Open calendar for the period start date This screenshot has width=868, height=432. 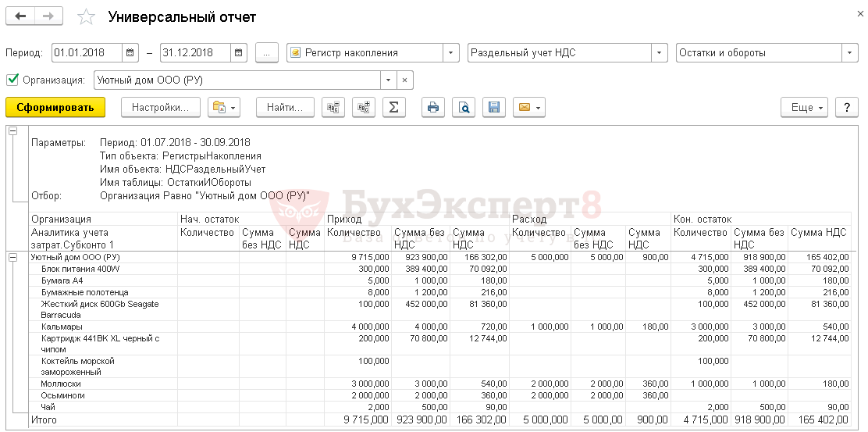point(130,53)
